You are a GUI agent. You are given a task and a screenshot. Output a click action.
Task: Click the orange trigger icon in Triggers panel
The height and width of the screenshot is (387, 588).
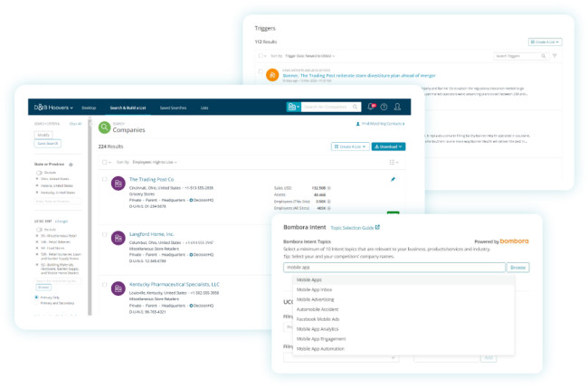click(272, 75)
